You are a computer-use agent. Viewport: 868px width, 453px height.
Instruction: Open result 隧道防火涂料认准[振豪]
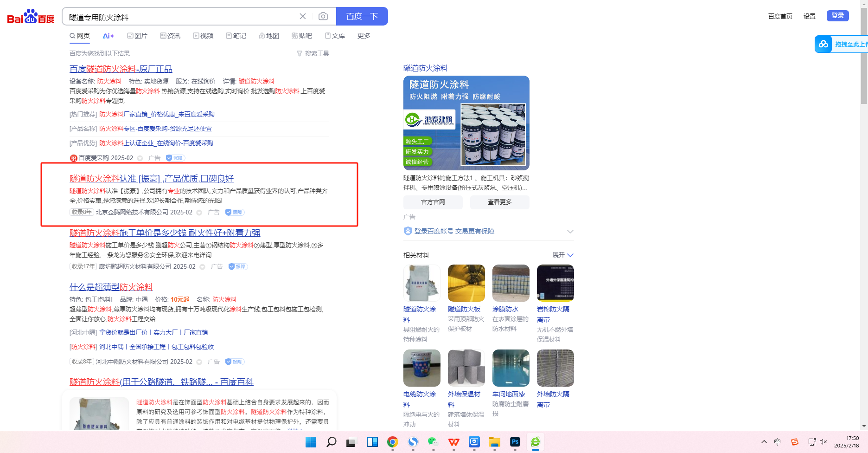click(x=152, y=179)
